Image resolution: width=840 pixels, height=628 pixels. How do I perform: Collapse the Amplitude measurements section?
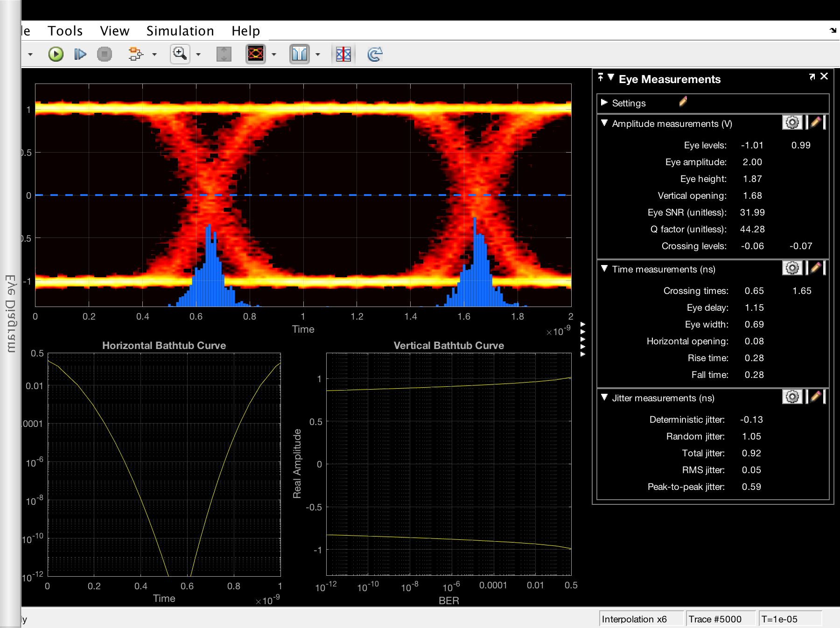coord(604,123)
